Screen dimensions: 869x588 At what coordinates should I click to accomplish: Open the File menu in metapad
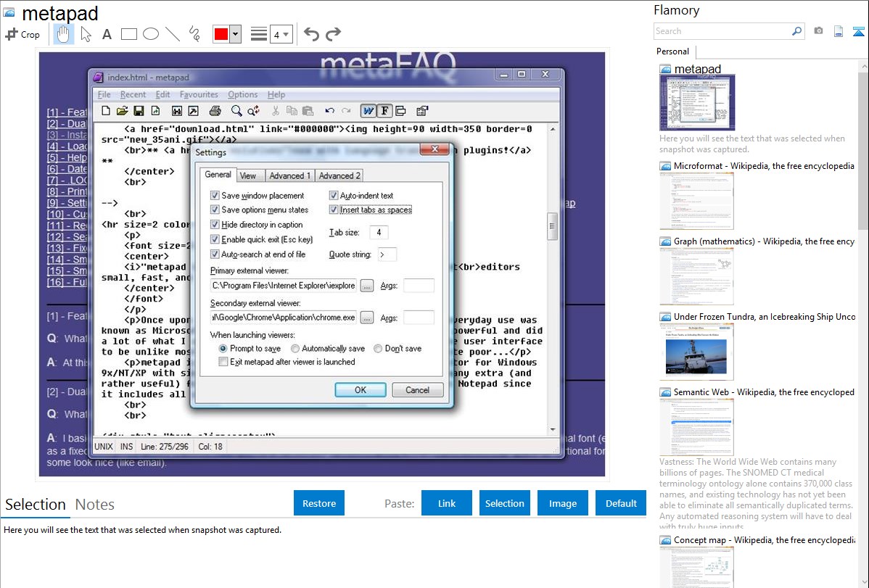tap(104, 95)
